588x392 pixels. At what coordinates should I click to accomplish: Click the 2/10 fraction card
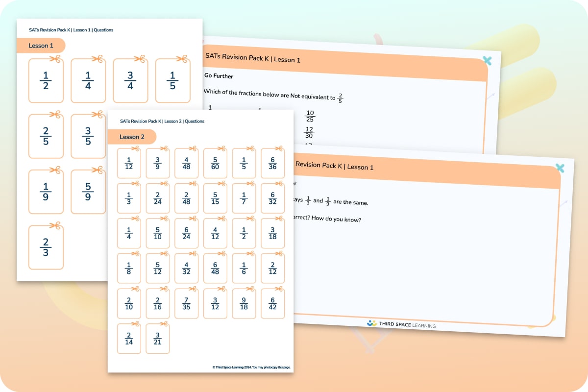pyautogui.click(x=129, y=304)
